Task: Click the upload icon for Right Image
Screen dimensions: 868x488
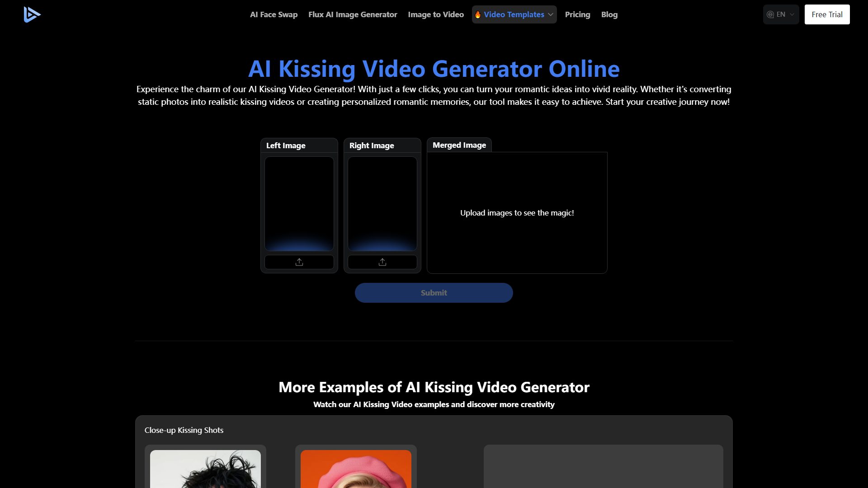Action: (x=383, y=262)
